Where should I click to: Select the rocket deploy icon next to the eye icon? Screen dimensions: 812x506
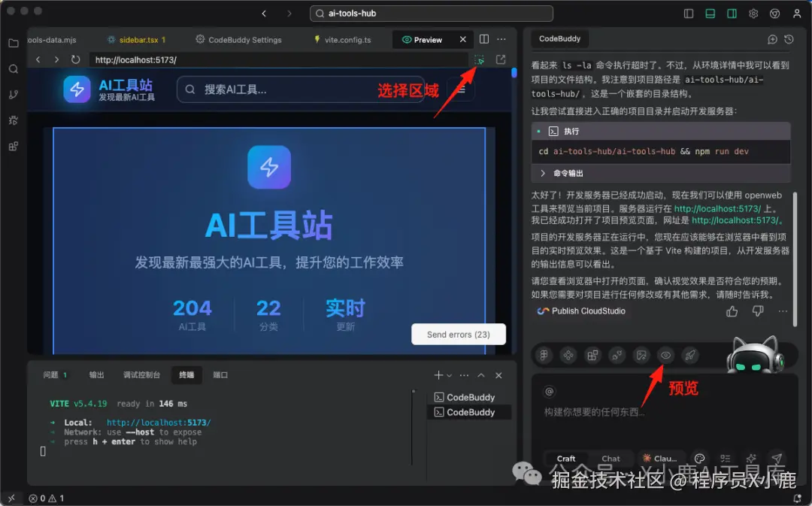pyautogui.click(x=690, y=355)
